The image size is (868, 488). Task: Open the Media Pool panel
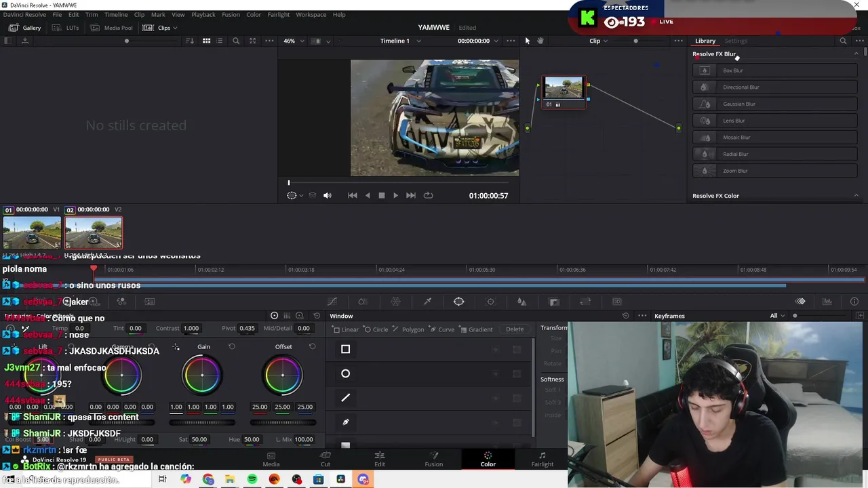[113, 28]
